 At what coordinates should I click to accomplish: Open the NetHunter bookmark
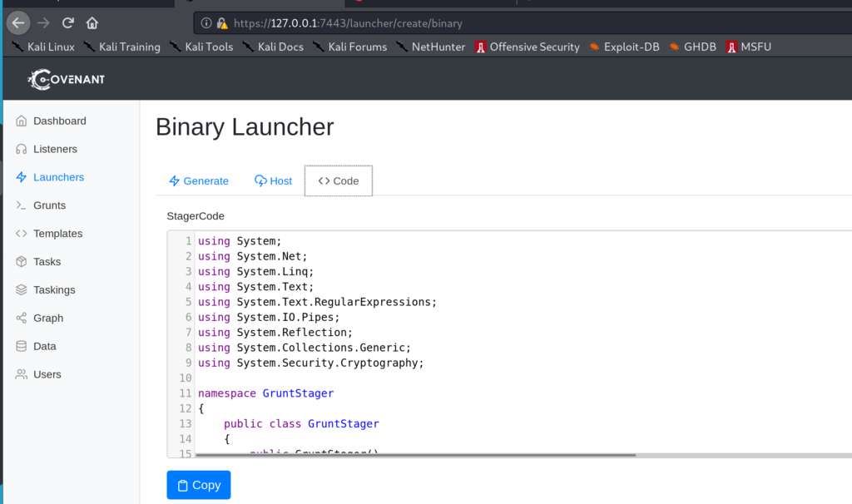[431, 47]
